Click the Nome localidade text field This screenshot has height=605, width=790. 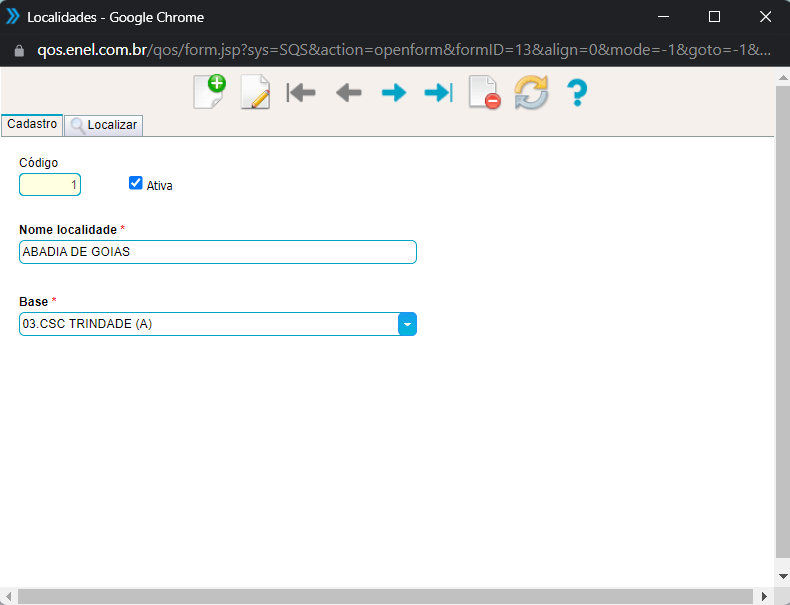tap(217, 252)
